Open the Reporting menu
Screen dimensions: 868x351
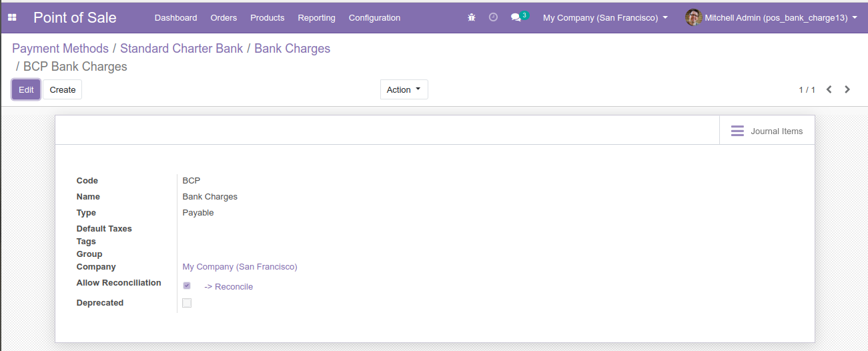pyautogui.click(x=317, y=17)
